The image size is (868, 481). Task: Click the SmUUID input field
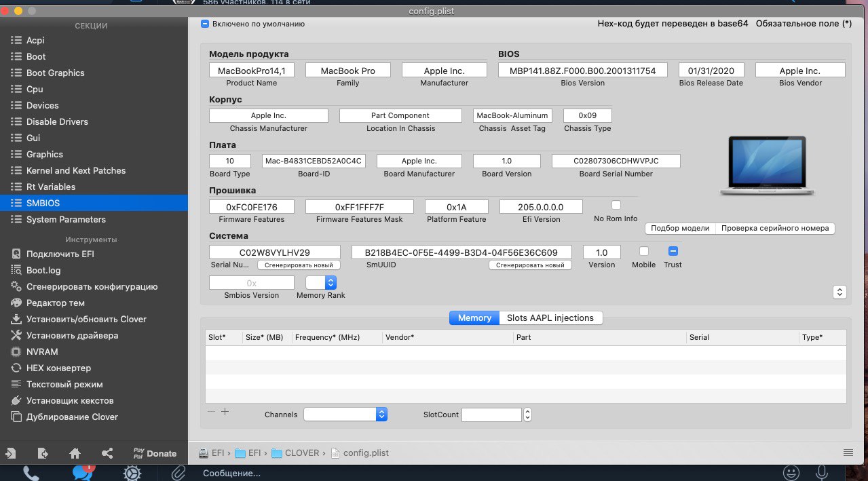coord(461,252)
